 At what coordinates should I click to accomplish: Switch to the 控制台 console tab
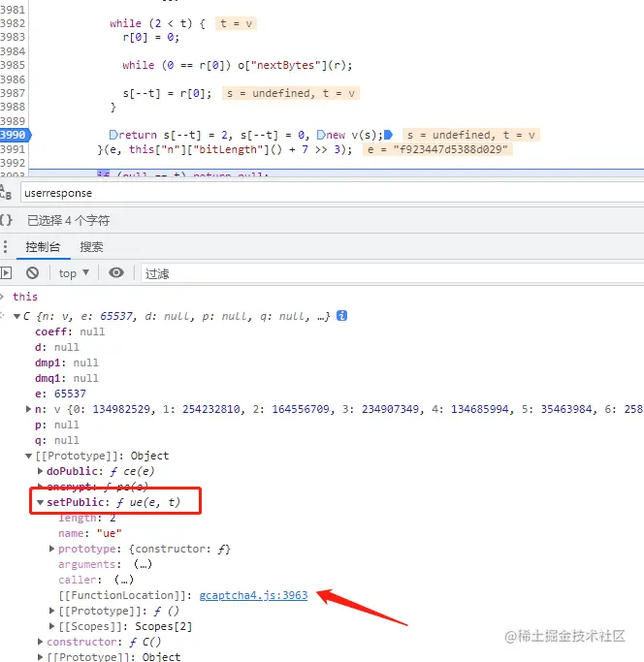pyautogui.click(x=43, y=246)
